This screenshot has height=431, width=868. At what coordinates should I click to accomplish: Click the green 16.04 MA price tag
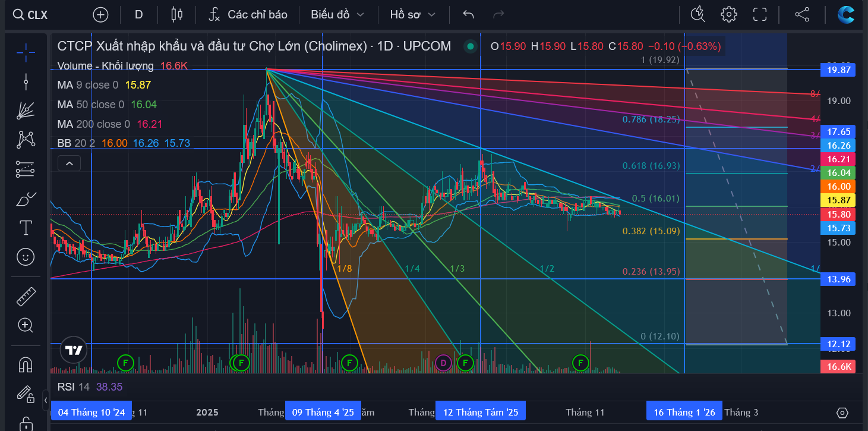pyautogui.click(x=837, y=173)
